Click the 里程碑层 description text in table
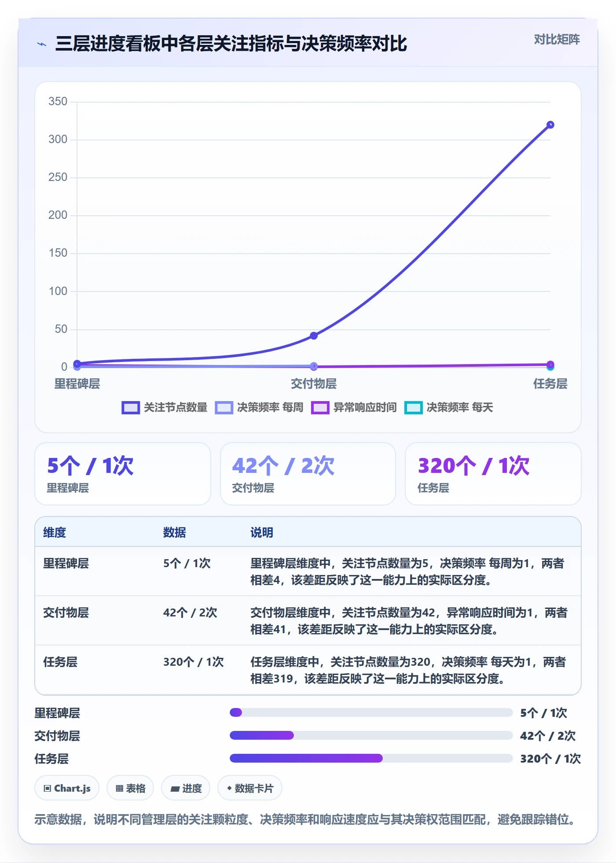 407,572
